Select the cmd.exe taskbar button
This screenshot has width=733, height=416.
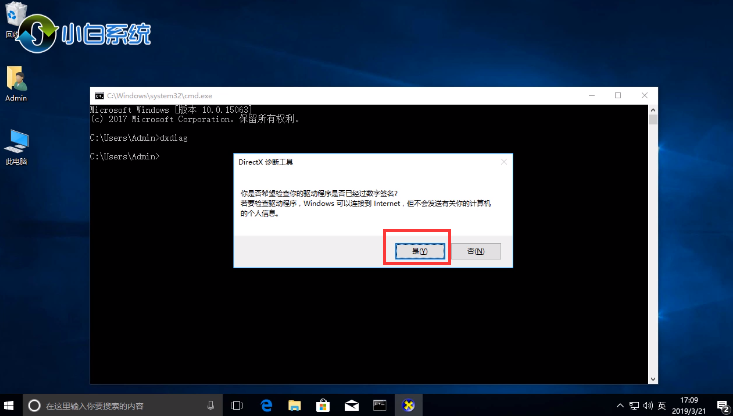[380, 405]
